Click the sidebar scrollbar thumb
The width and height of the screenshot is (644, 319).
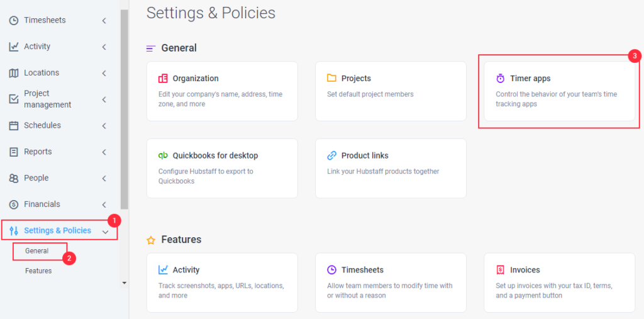[x=124, y=109]
